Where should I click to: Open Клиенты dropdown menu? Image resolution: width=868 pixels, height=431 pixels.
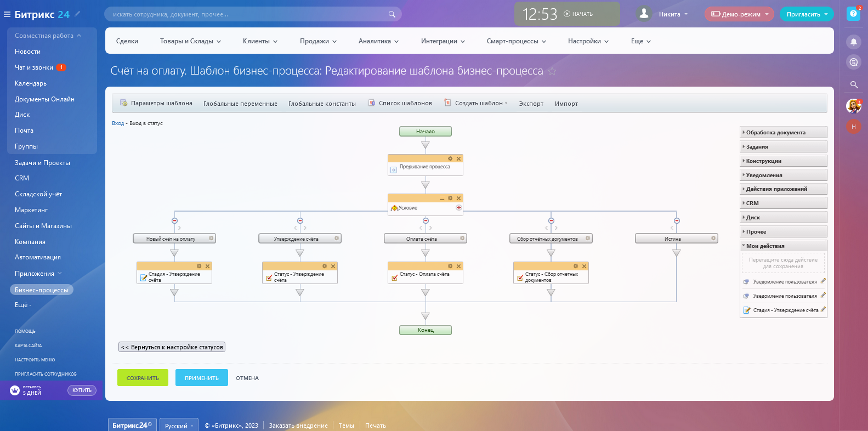tap(260, 41)
